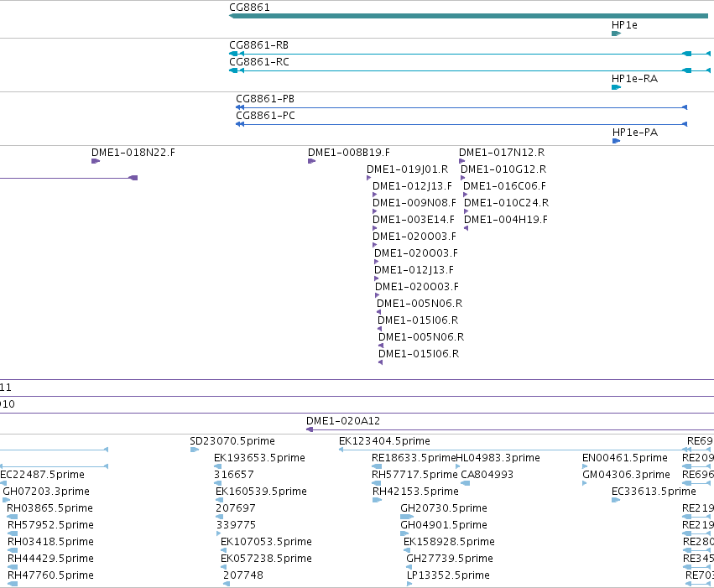Click the RH44429.5prime EST label

(50, 559)
